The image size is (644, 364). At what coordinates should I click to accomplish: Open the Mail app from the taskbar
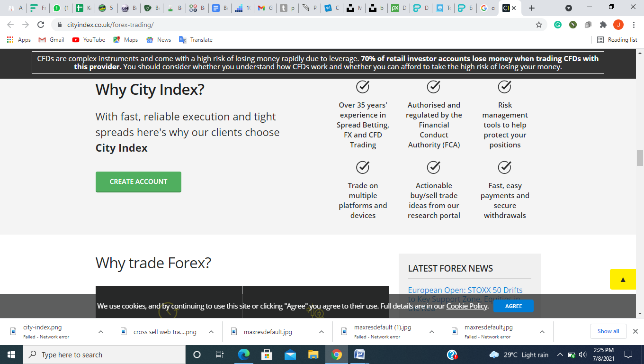click(290, 355)
